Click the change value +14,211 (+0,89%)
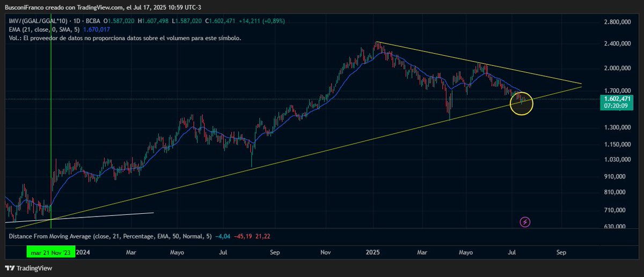 click(262, 21)
